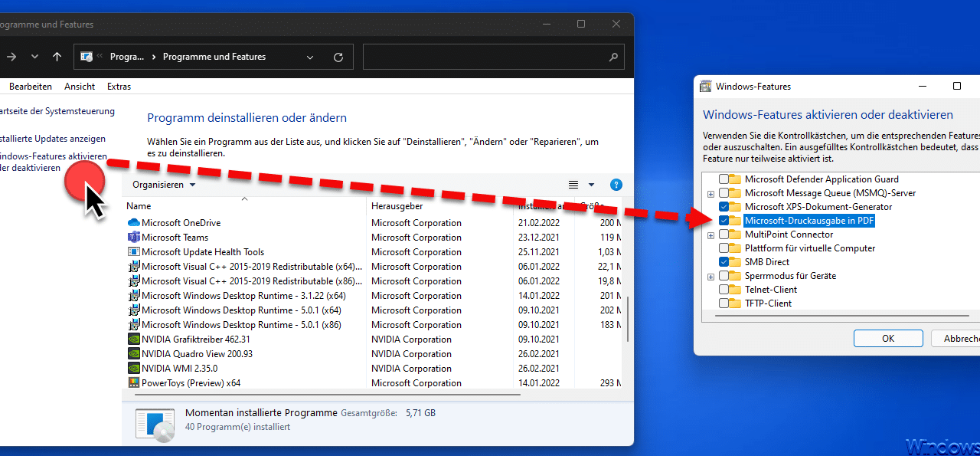Maximize the Windows-Features dialog
Viewport: 980px width, 456px height.
956,86
